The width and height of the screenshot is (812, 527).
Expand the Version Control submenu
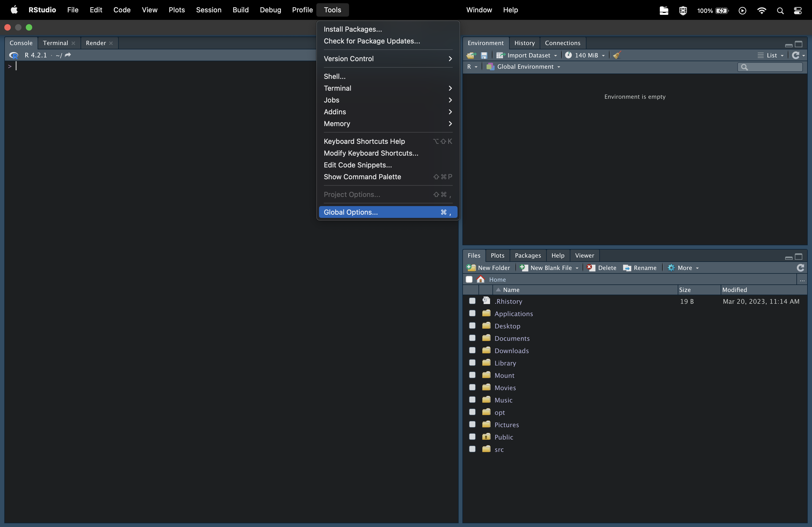(x=388, y=59)
